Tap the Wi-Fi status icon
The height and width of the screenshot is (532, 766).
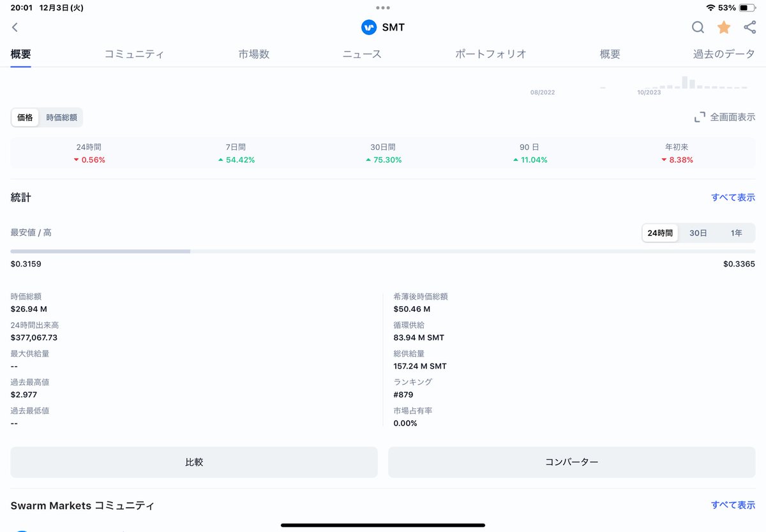(710, 8)
